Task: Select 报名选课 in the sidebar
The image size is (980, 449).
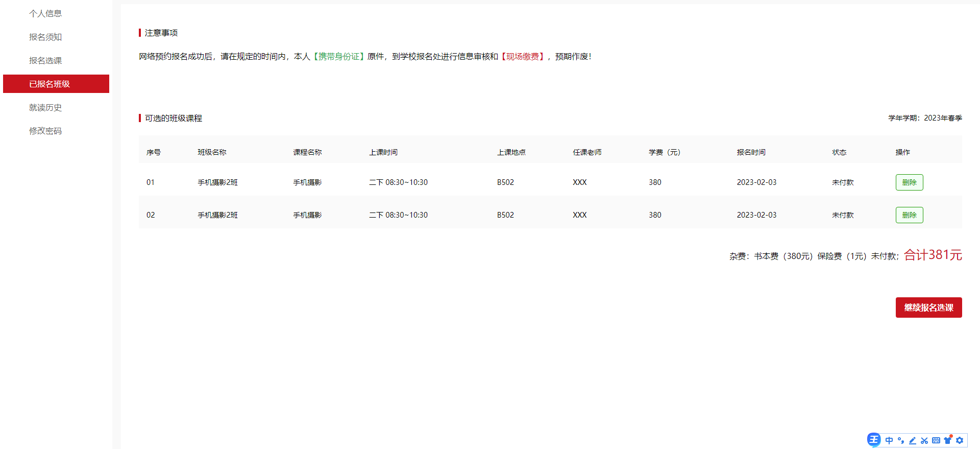Action: 45,60
